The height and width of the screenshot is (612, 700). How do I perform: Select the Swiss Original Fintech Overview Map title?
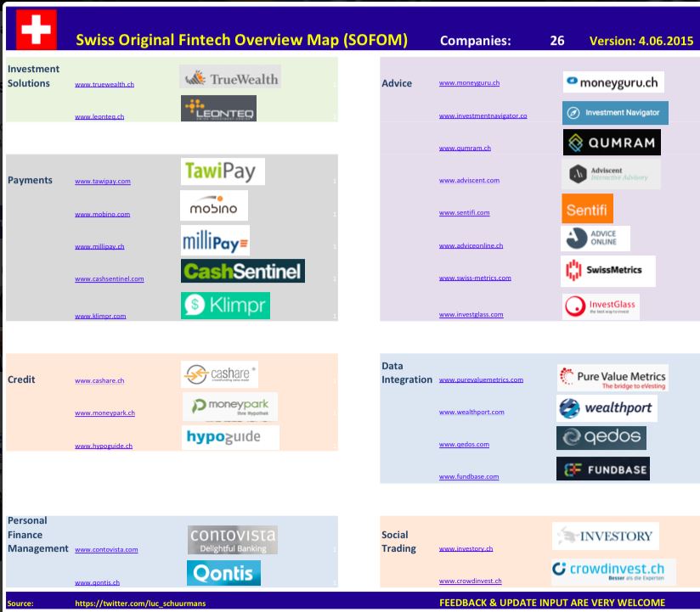[241, 40]
